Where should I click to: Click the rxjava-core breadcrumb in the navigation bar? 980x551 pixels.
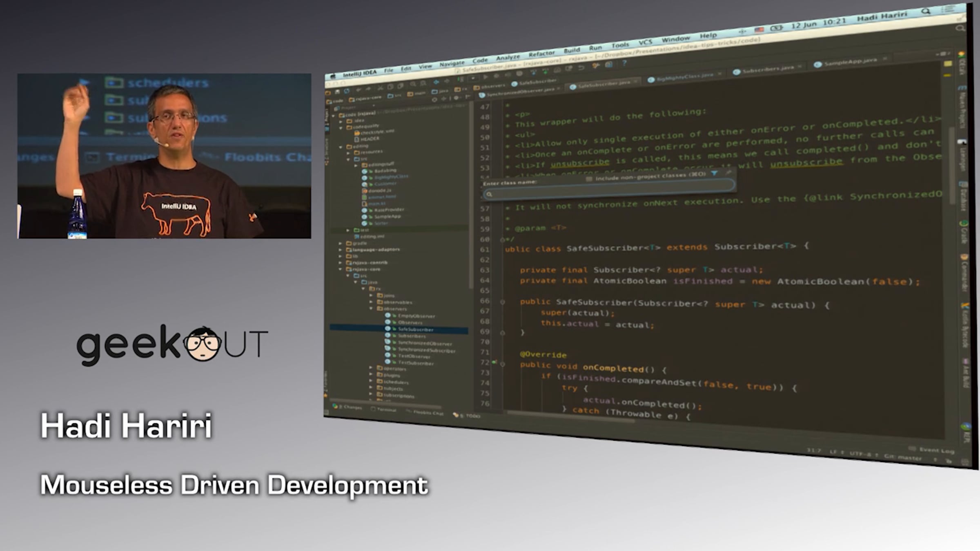tap(365, 98)
